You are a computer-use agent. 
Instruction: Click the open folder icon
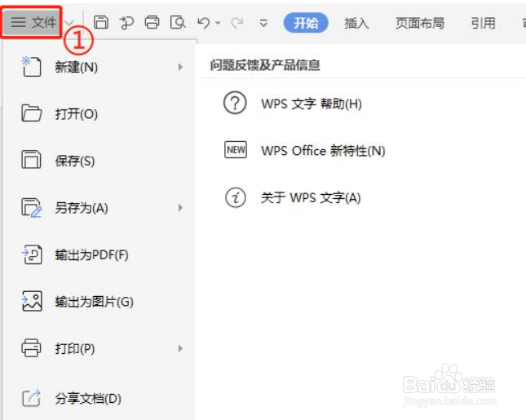tap(32, 113)
